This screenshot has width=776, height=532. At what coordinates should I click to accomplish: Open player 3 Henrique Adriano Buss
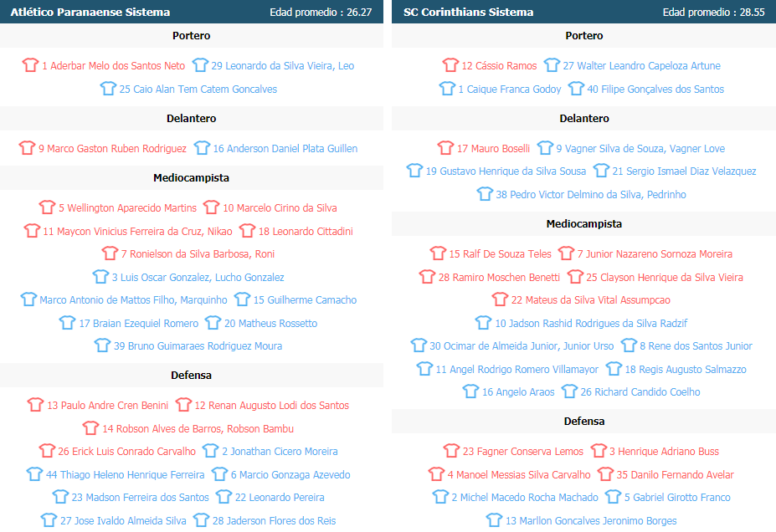pos(664,452)
